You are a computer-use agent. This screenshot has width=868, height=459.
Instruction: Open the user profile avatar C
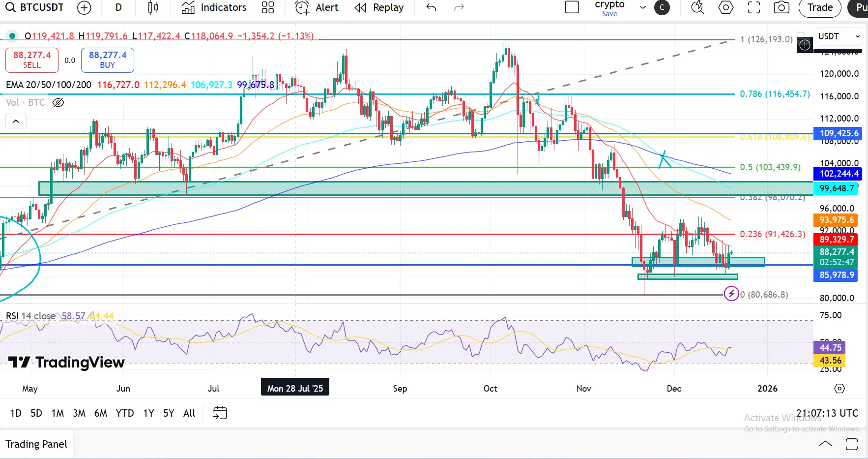click(662, 7)
